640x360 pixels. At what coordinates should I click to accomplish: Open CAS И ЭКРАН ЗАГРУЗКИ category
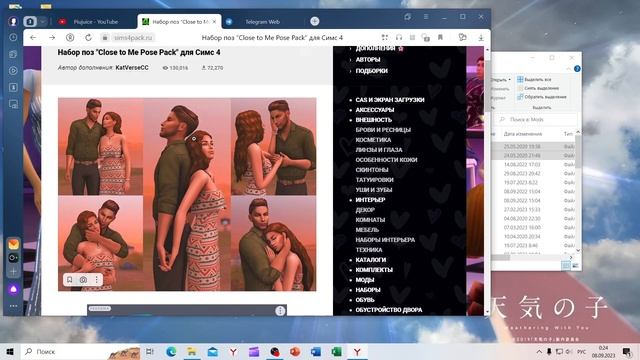(x=390, y=100)
